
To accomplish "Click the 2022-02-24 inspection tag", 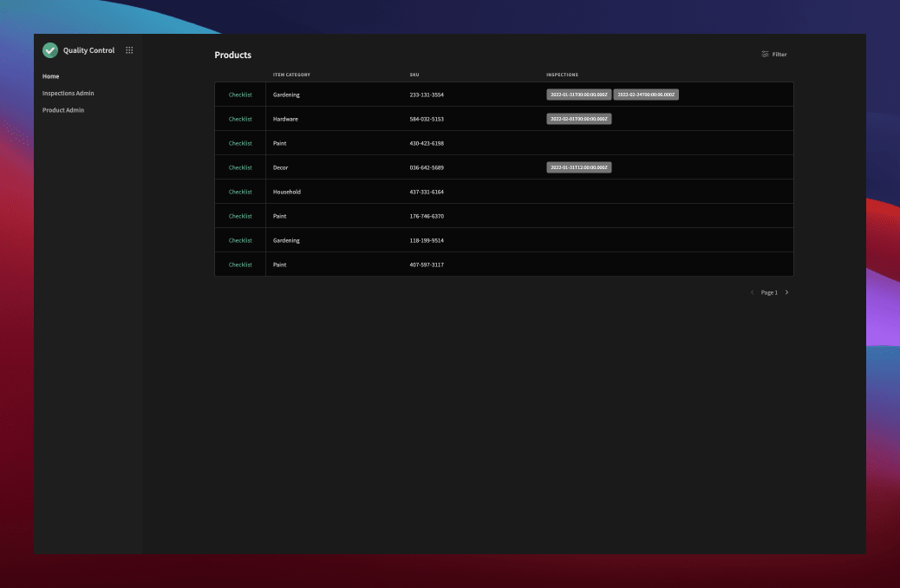I will click(x=646, y=95).
